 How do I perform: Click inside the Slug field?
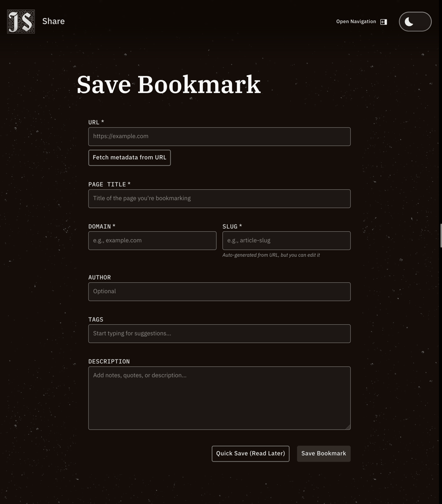pyautogui.click(x=286, y=240)
